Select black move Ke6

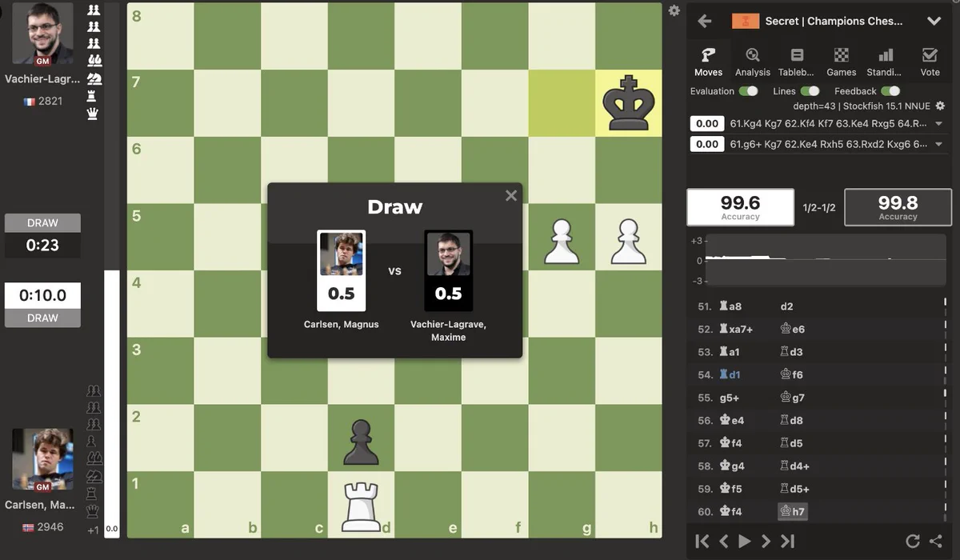click(792, 329)
